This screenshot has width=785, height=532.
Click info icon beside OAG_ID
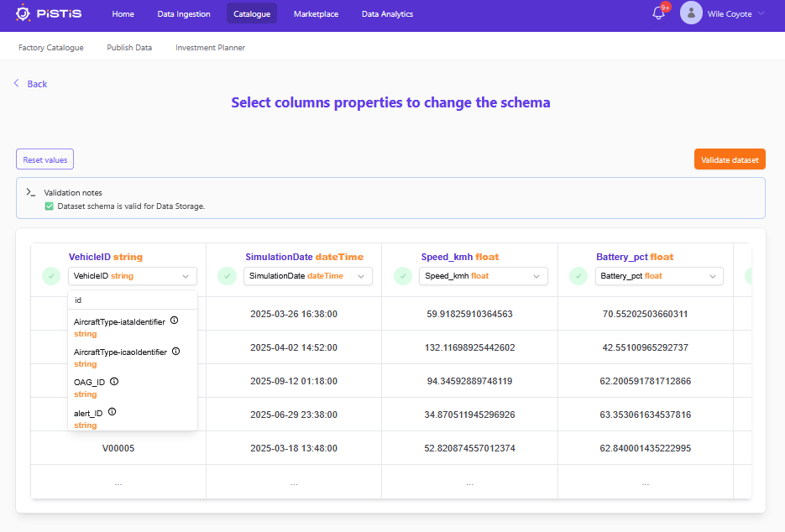[x=114, y=381]
